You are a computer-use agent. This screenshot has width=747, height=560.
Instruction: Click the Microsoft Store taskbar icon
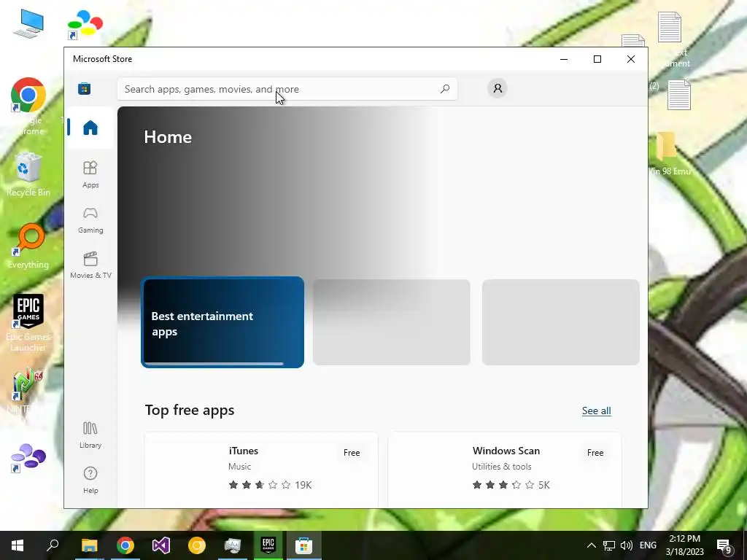[304, 545]
